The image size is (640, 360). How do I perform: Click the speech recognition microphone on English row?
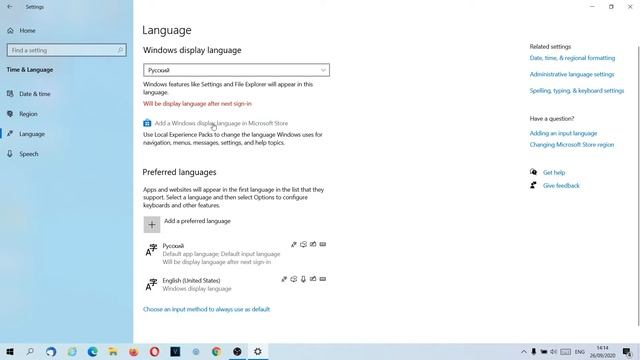(303, 279)
